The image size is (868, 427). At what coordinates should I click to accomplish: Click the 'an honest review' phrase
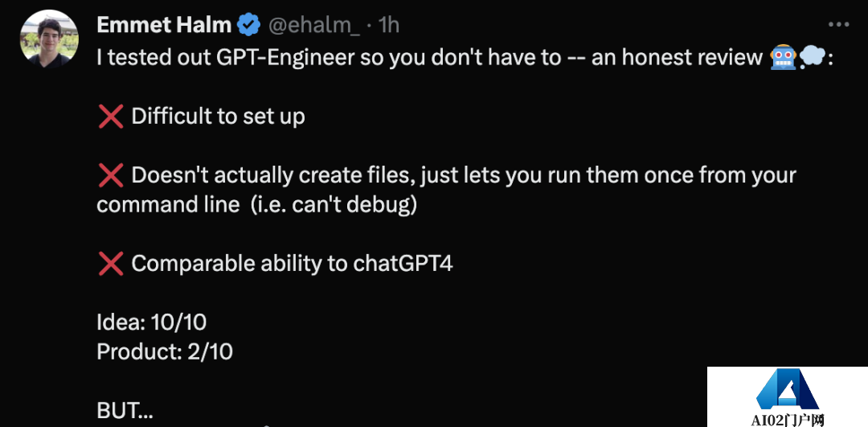point(677,57)
